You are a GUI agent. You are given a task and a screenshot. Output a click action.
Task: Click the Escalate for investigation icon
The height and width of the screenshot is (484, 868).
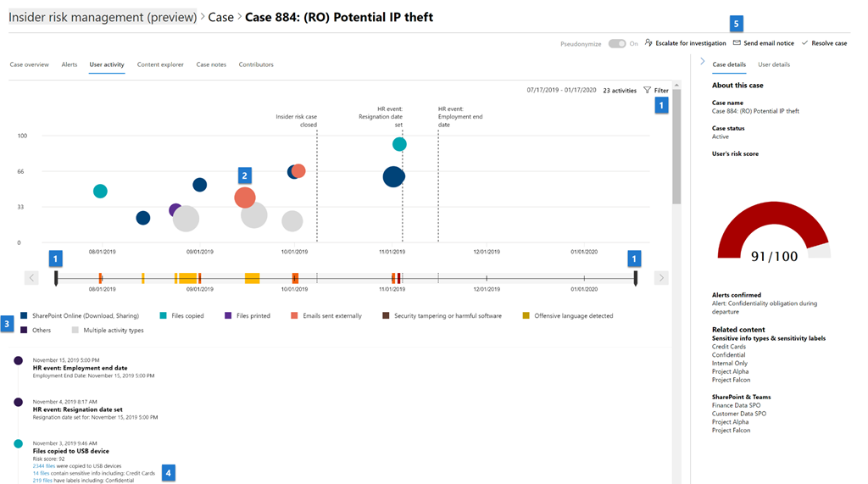(x=648, y=43)
